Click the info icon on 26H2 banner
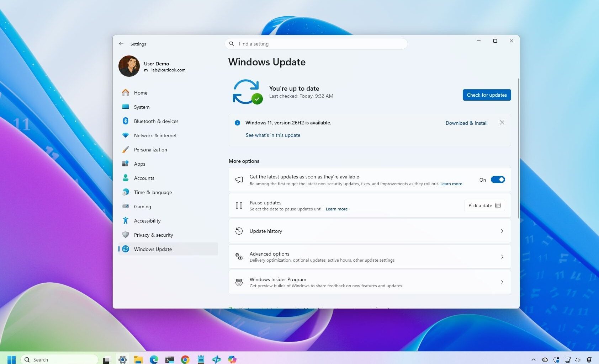The height and width of the screenshot is (364, 599). click(x=237, y=123)
